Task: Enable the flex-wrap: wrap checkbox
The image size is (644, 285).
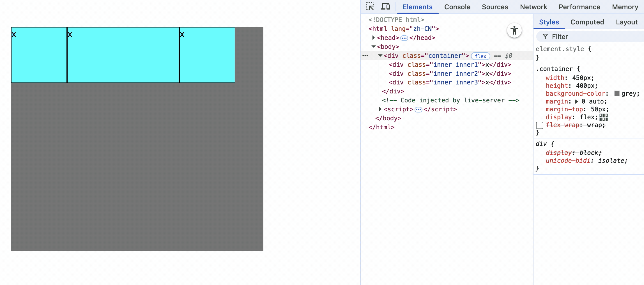Action: coord(540,125)
